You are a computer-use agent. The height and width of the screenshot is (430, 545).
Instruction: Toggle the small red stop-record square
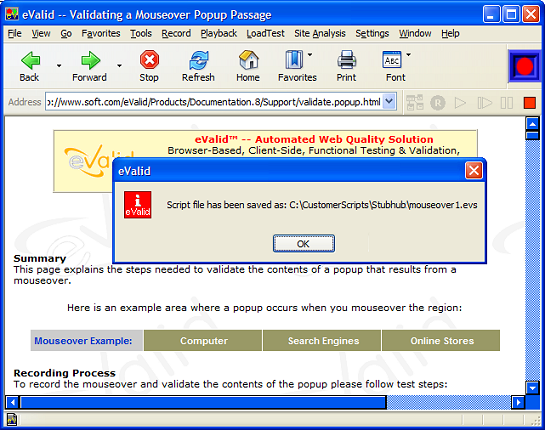point(530,103)
